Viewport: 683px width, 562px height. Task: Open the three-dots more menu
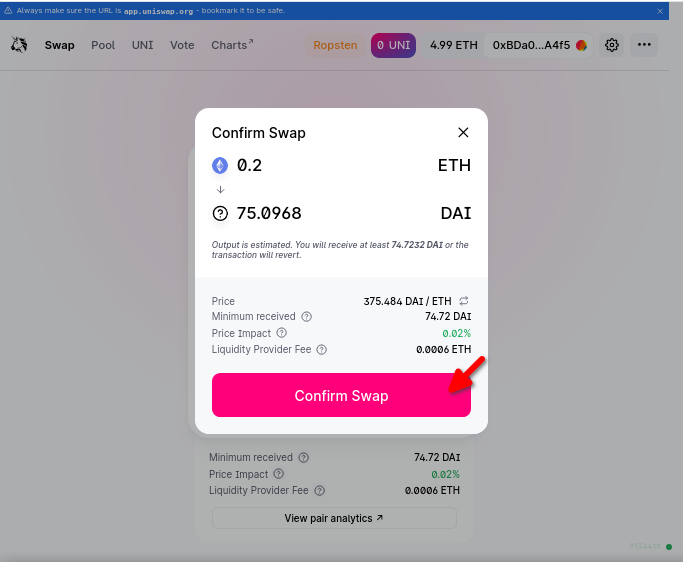point(644,45)
